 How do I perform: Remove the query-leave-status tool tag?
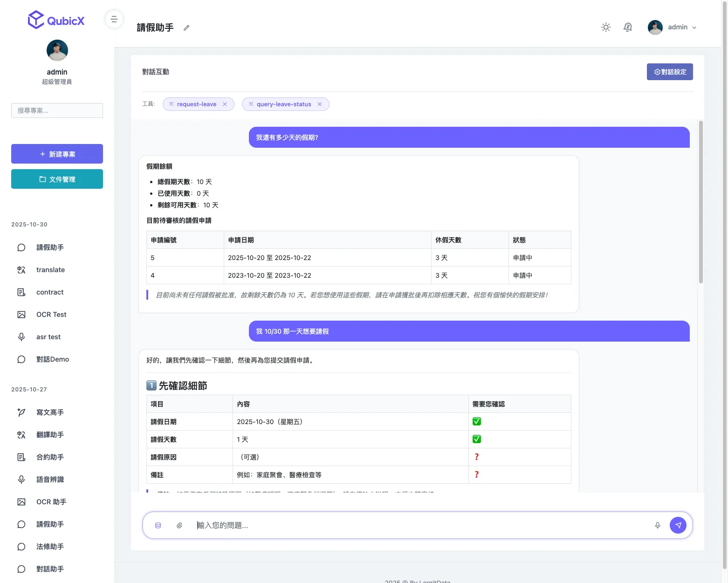tap(320, 104)
